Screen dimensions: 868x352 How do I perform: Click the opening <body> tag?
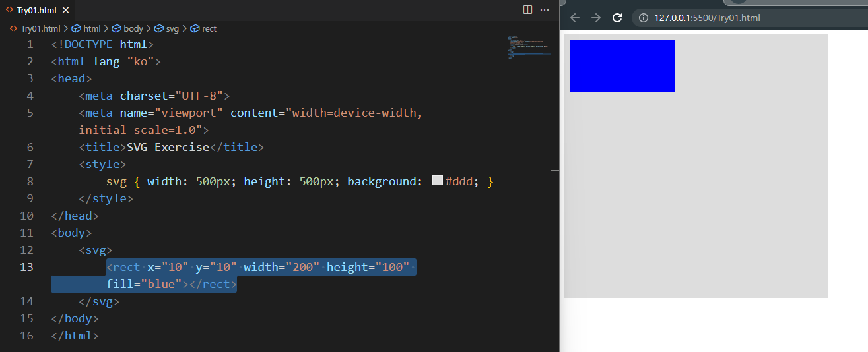coord(71,233)
